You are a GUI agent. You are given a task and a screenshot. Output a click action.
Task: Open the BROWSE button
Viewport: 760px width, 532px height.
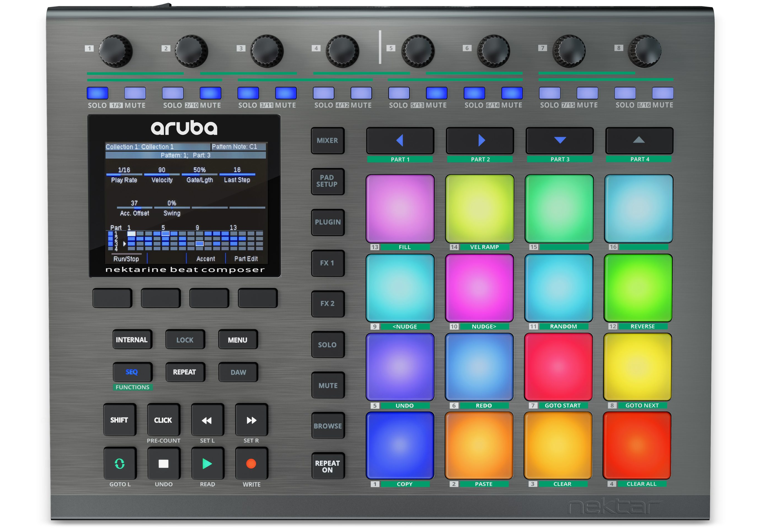tap(328, 426)
